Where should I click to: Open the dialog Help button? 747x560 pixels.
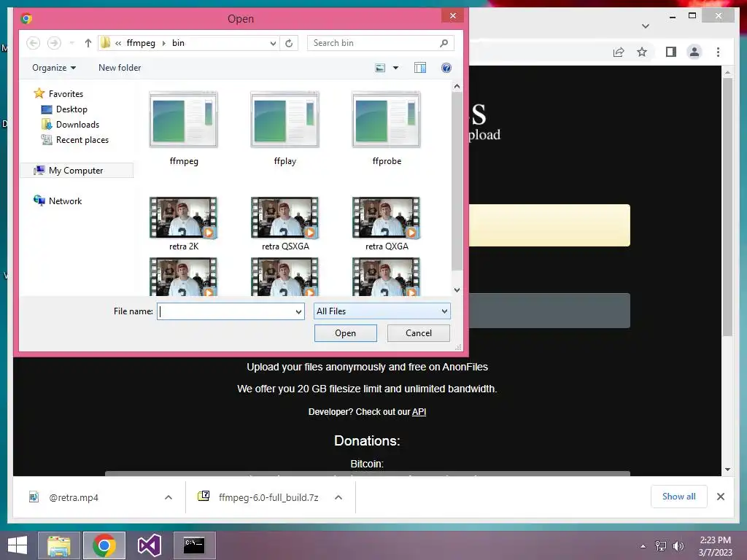click(x=446, y=68)
